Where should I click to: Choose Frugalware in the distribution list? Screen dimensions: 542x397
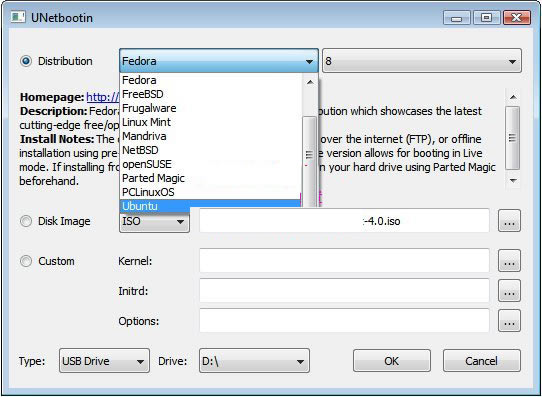211,108
